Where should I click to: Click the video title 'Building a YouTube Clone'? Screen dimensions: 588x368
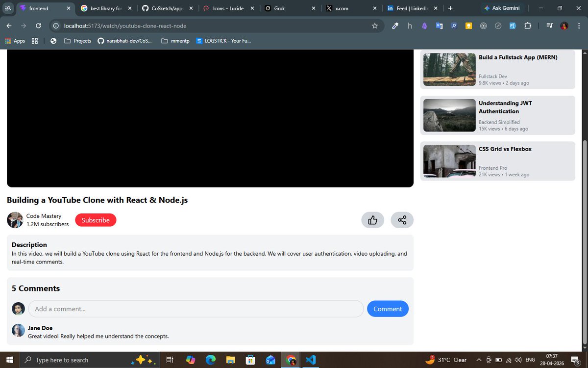[97, 200]
